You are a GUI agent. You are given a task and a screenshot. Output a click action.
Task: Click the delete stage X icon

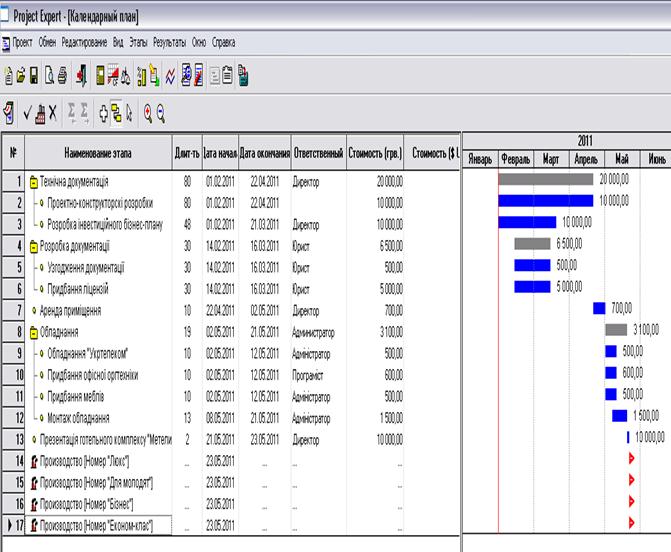[x=52, y=113]
